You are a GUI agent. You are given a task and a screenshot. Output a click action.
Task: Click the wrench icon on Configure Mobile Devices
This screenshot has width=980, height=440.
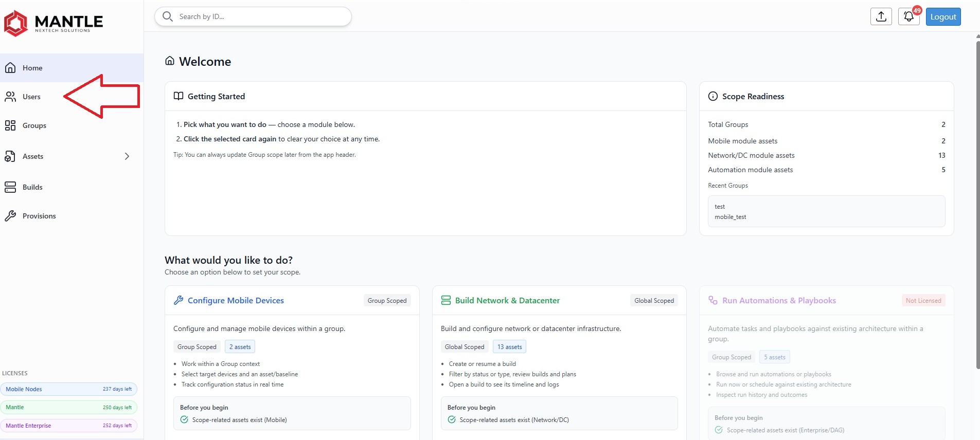coord(179,300)
